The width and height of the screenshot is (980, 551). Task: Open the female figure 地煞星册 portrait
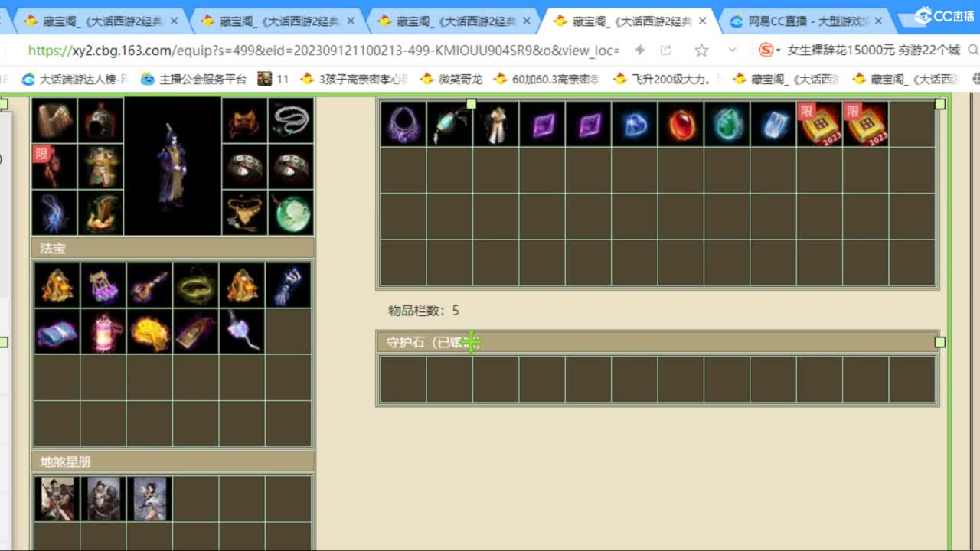point(149,499)
